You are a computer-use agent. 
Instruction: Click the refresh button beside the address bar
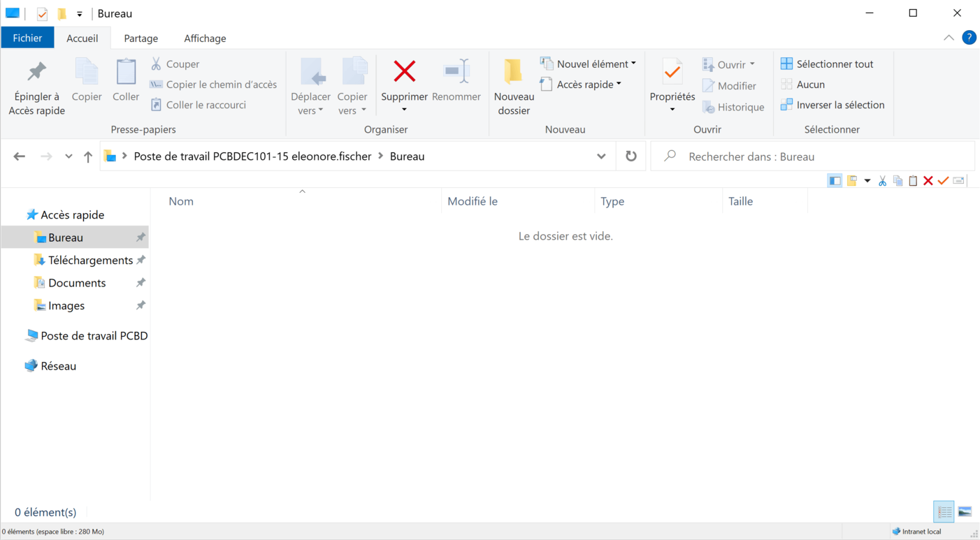click(x=631, y=156)
